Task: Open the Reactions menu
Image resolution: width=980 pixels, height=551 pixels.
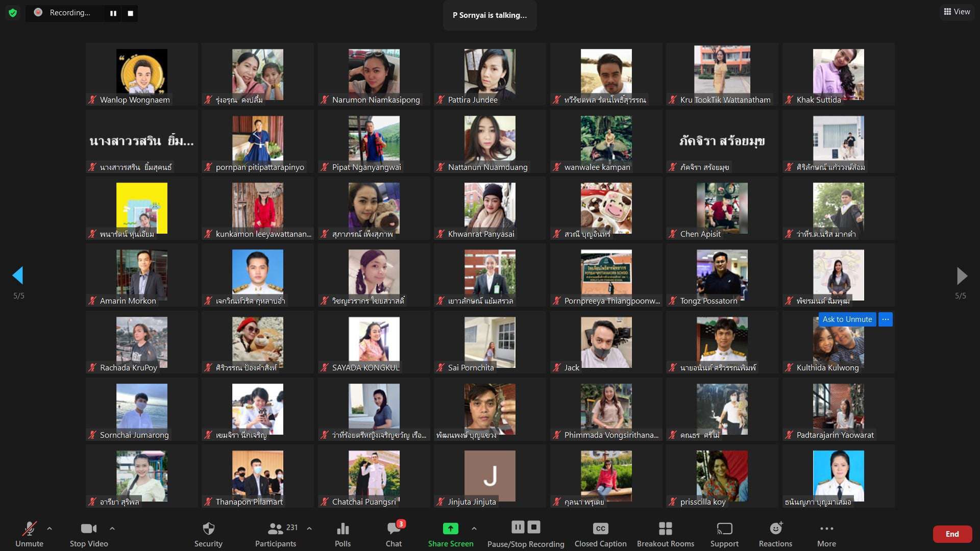Action: [x=775, y=529]
